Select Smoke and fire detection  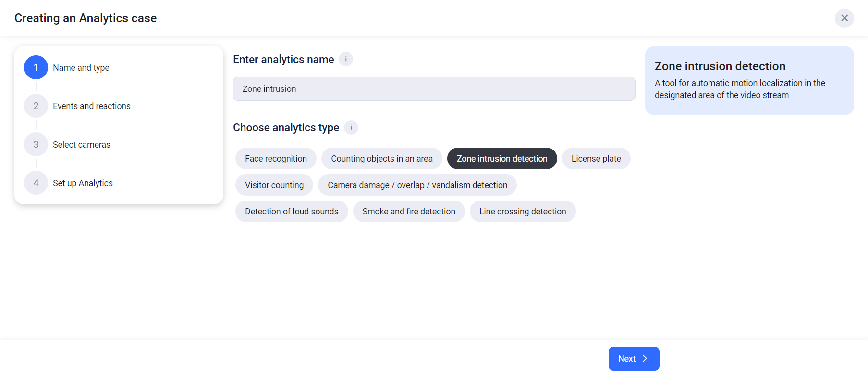point(408,212)
